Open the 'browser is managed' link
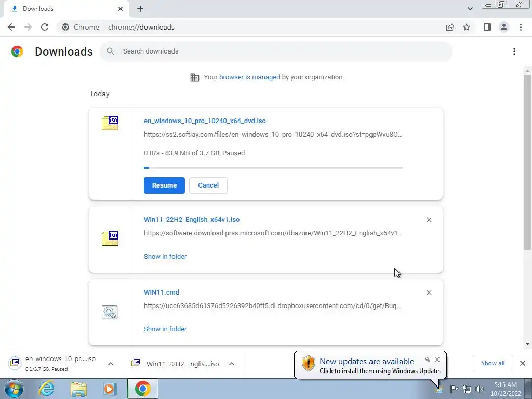Viewport: 532px width, 399px height. [x=249, y=77]
